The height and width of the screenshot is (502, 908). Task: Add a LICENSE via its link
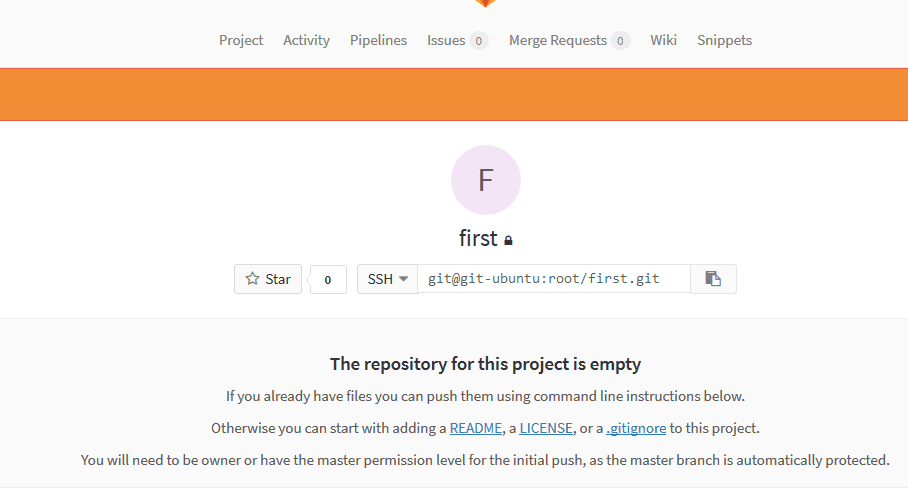pos(546,428)
